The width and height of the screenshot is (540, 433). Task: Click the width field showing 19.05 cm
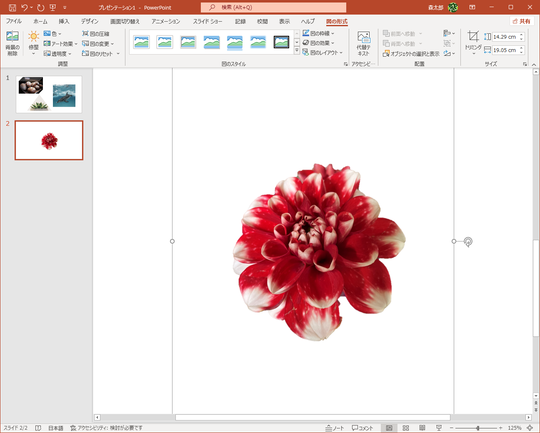pos(505,50)
